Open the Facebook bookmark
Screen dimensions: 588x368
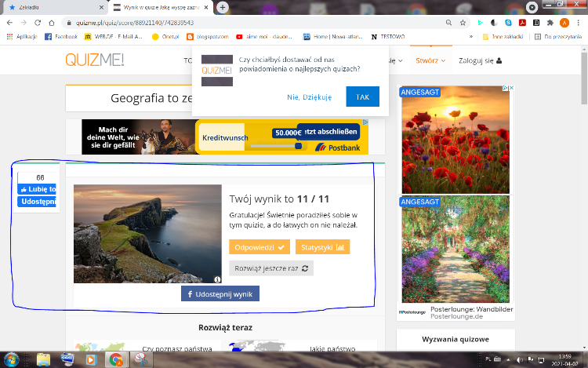coord(61,36)
